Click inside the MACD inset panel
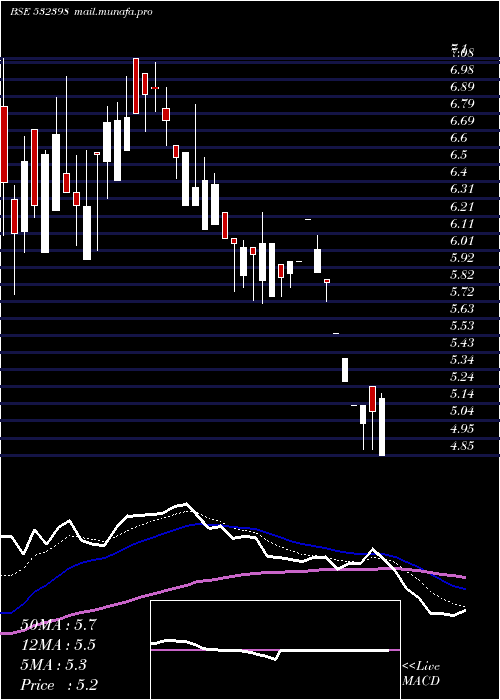Image resolution: width=500 pixels, height=700 pixels. pyautogui.click(x=275, y=650)
